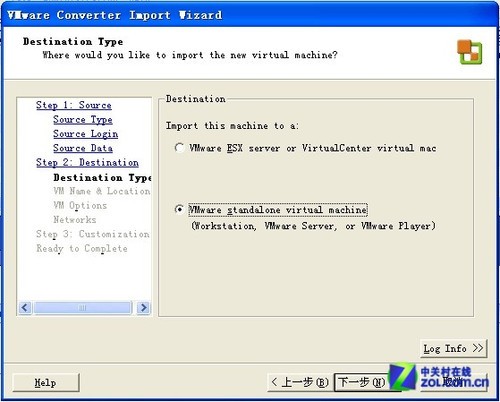
Task: Click the VM Options step
Action: (x=80, y=205)
